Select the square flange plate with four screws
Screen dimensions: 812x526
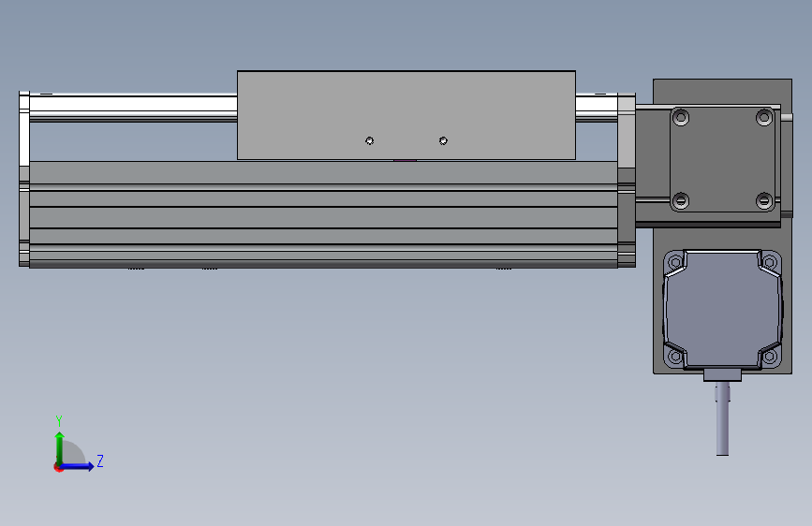[722, 159]
